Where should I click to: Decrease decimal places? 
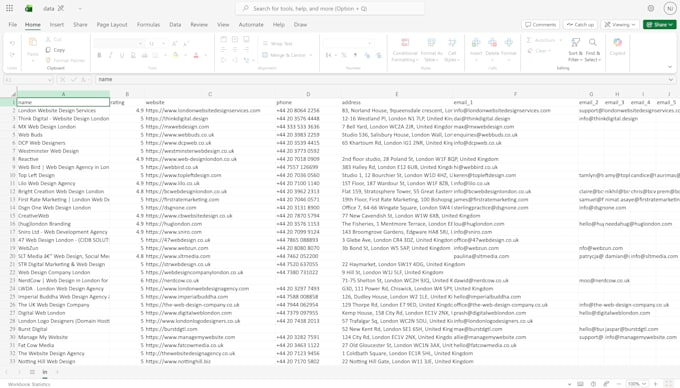tap(378, 55)
